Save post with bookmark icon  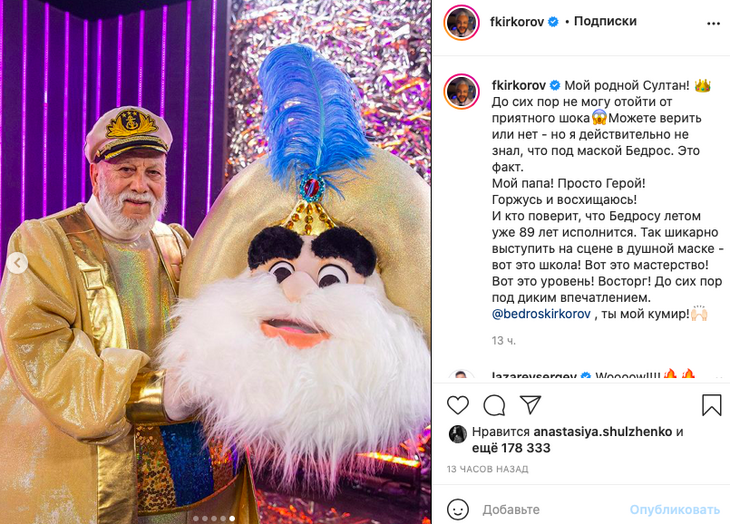coord(711,405)
